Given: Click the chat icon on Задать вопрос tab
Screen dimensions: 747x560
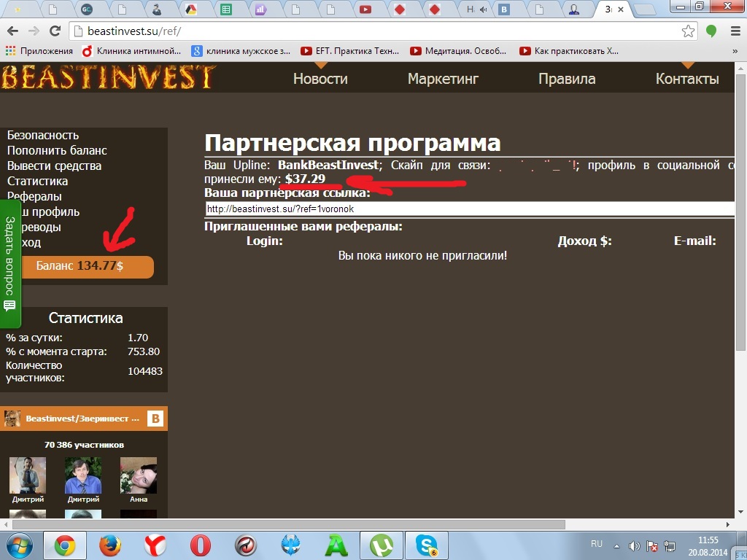Looking at the screenshot, I should (9, 306).
